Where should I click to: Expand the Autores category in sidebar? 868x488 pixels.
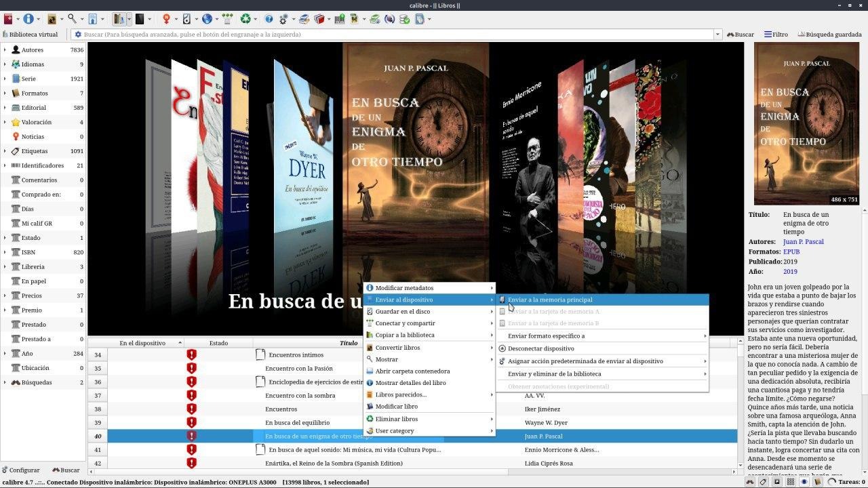click(x=5, y=50)
